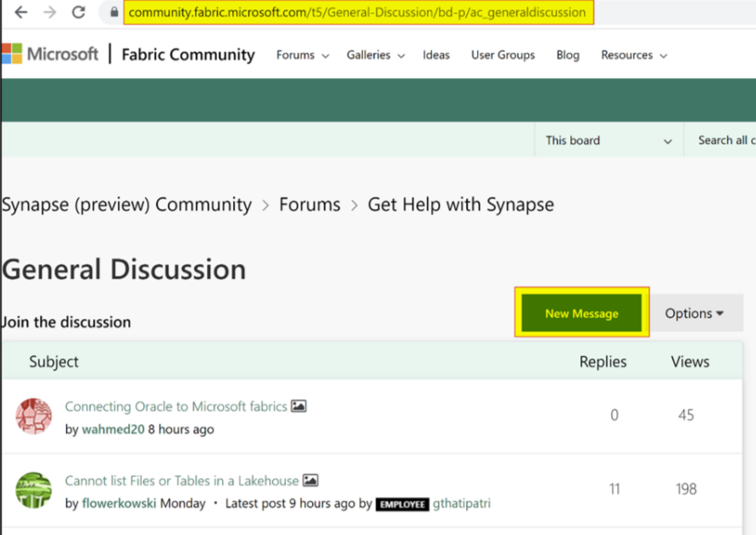Screen dimensions: 756x535
Task: Select the Ideas menu item
Action: [436, 54]
